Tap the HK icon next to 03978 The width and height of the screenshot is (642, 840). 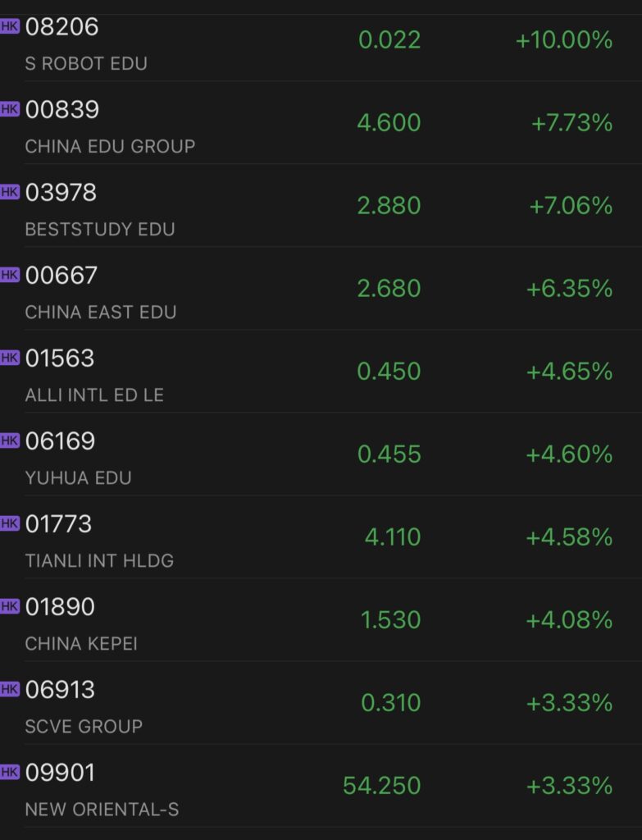9,190
